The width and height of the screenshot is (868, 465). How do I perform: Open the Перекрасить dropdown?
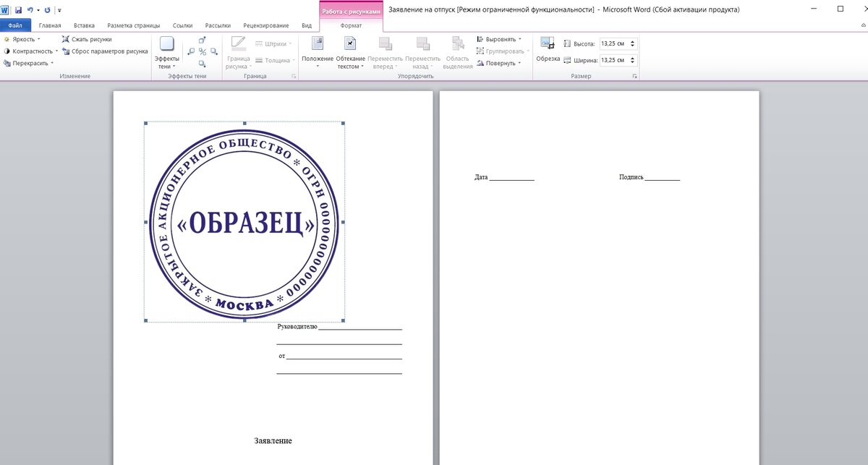point(29,63)
